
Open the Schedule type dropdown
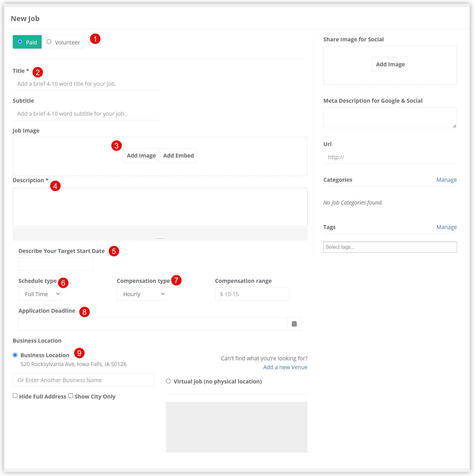(x=40, y=294)
